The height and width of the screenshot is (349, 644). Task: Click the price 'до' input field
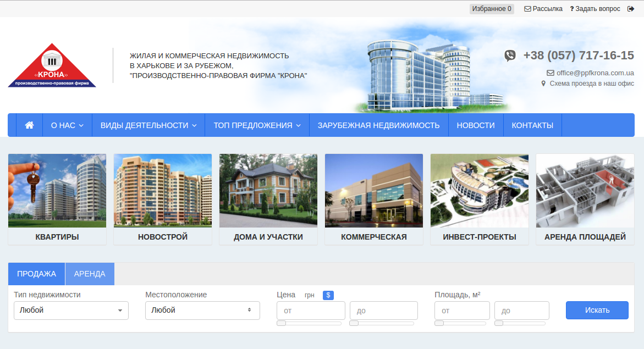[384, 311]
